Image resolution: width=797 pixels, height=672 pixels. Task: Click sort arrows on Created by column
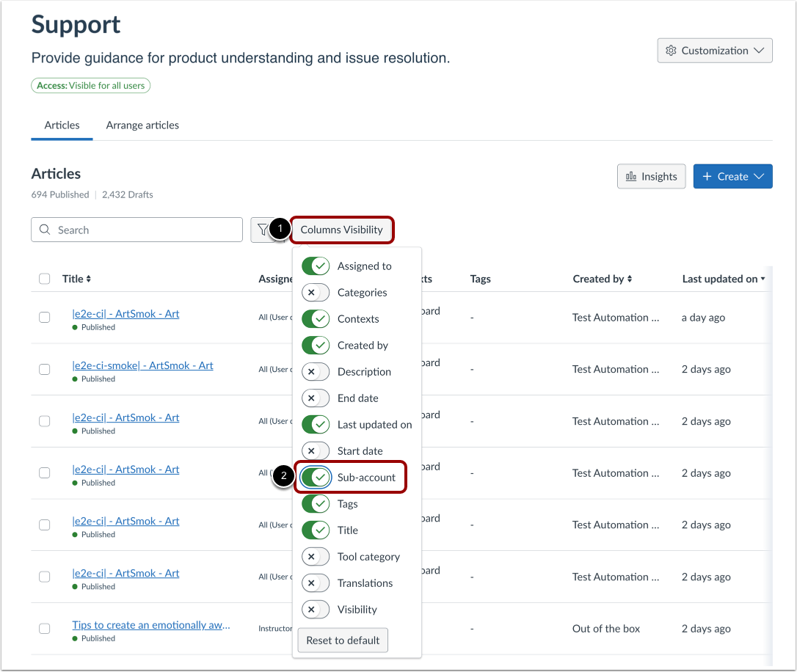[x=627, y=278]
